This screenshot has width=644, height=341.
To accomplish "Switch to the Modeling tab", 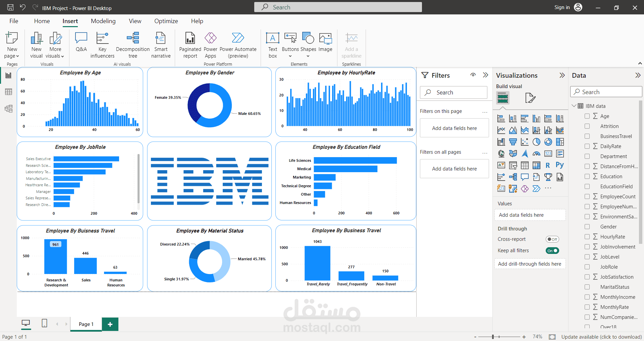I will coord(103,21).
